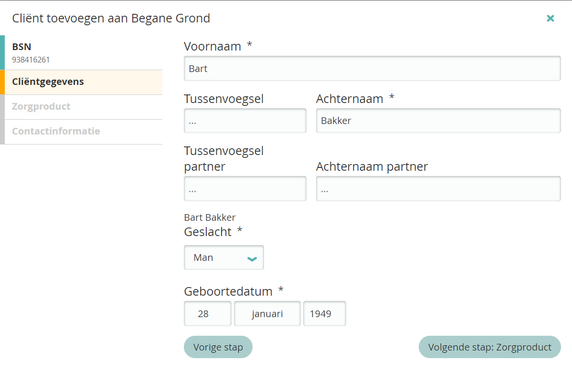This screenshot has width=572, height=392.
Task: Open the birth month field showing januari
Action: point(267,314)
